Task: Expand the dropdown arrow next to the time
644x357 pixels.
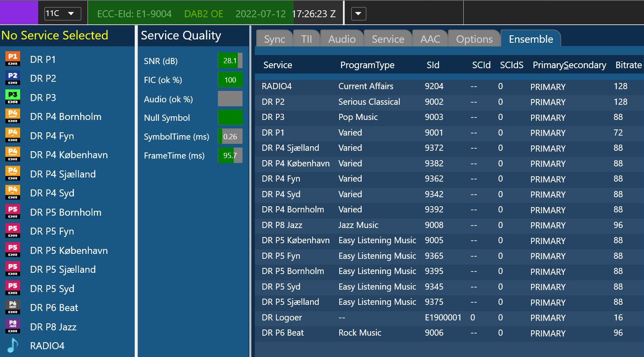Action: (x=358, y=14)
